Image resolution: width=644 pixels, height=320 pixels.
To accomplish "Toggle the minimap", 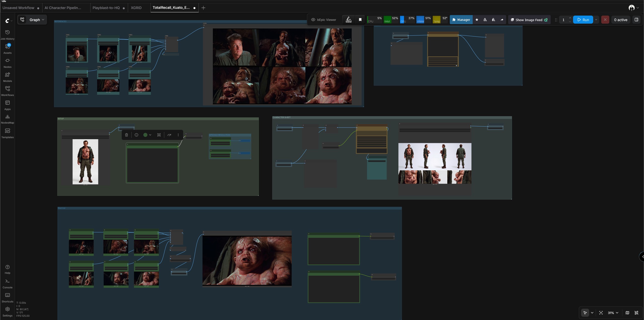I will pyautogui.click(x=627, y=313).
